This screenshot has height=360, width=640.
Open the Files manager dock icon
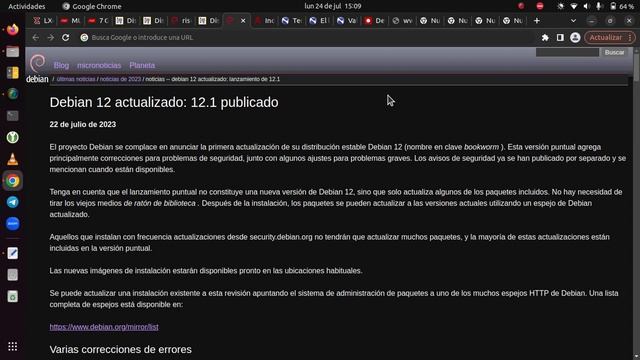point(13,51)
